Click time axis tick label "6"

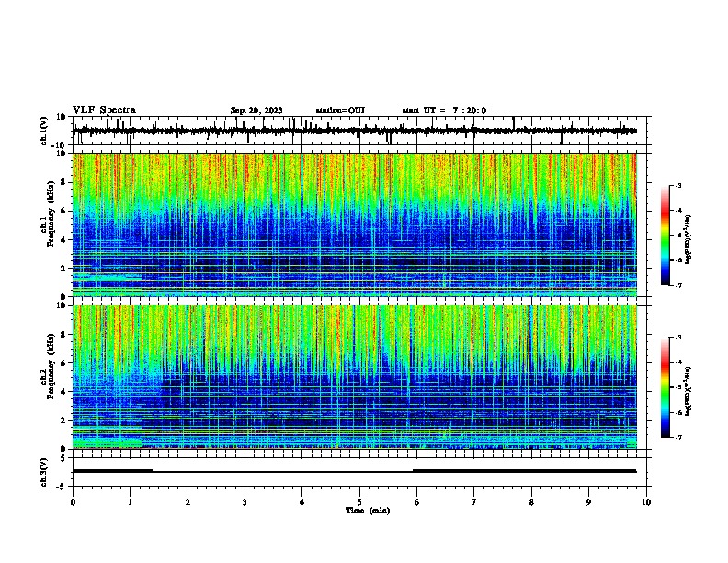(417, 502)
